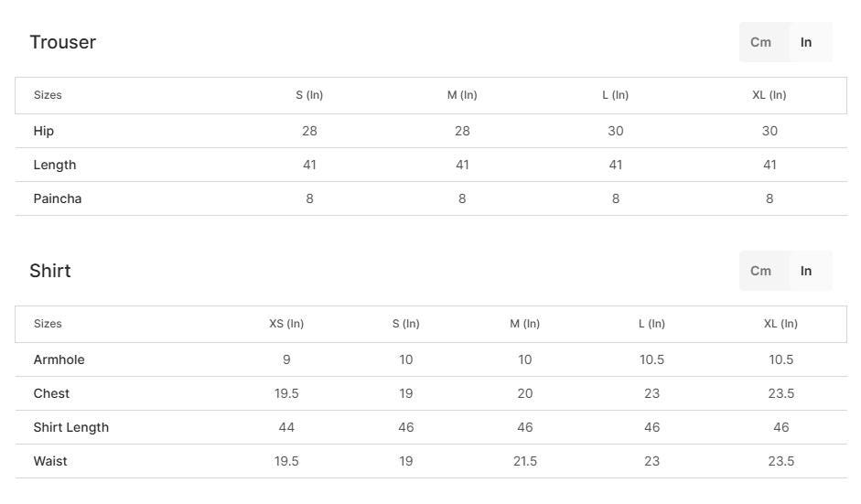Screen dimensions: 861x504
Task: Select the Waist row label
Action: [x=50, y=461]
